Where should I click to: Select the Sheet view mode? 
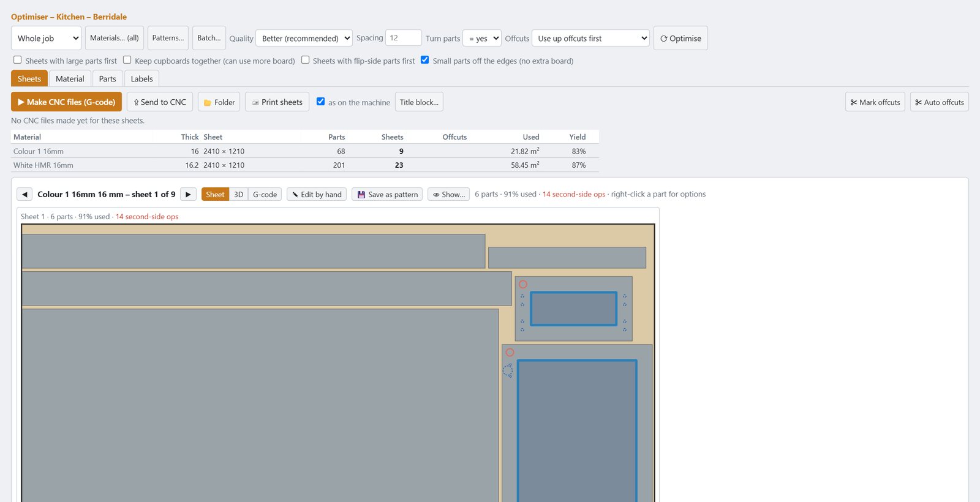click(215, 194)
